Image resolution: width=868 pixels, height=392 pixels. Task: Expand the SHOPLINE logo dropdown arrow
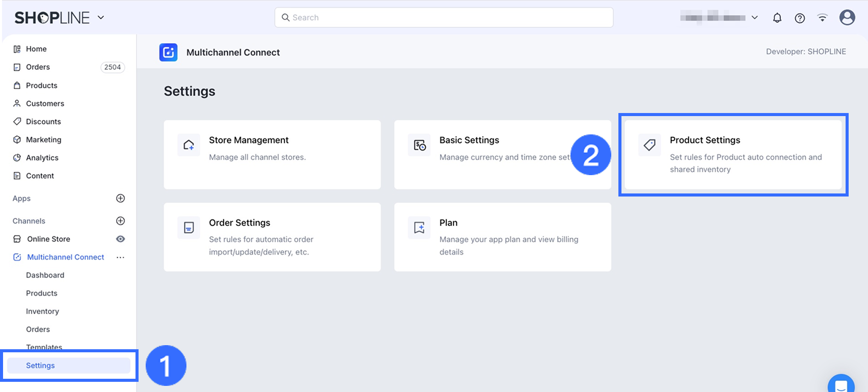coord(101,17)
